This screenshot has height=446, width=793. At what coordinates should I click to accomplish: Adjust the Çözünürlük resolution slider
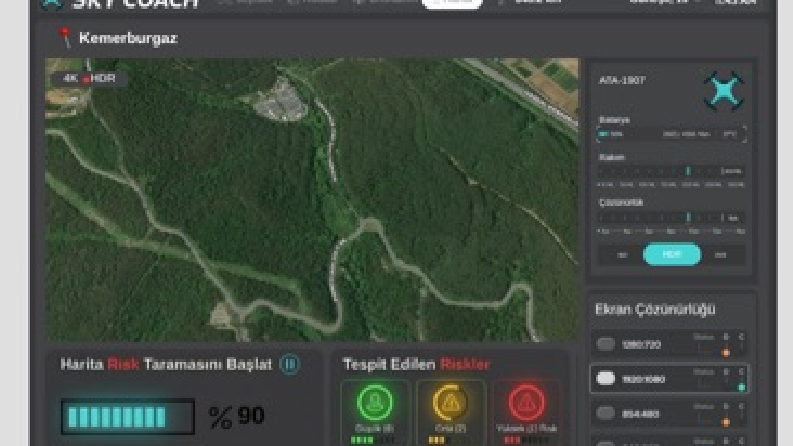(x=671, y=217)
